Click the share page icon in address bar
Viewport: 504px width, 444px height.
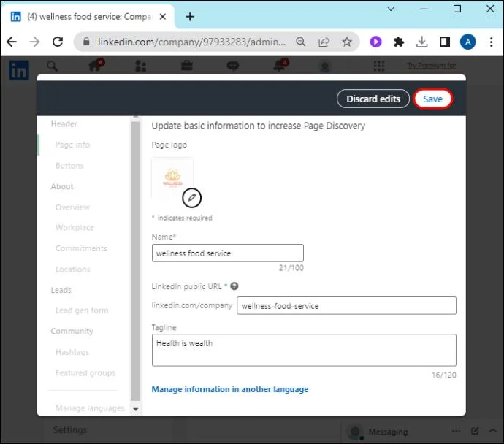pos(324,42)
